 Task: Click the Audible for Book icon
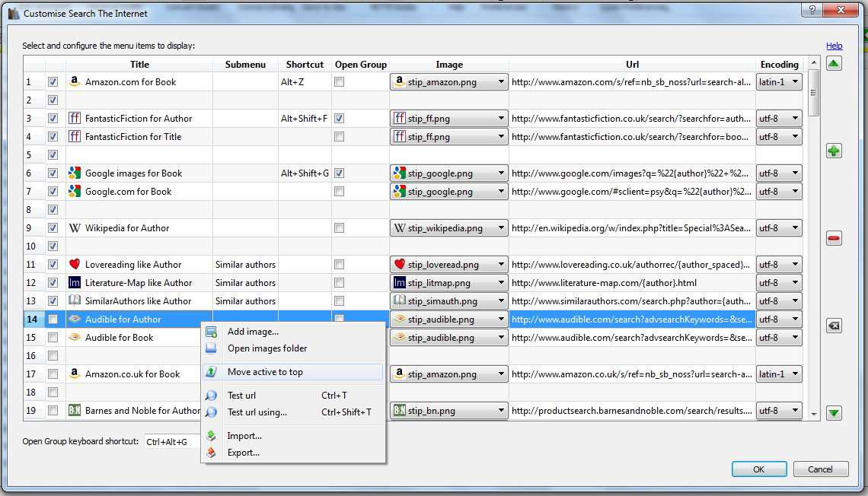[x=74, y=337]
